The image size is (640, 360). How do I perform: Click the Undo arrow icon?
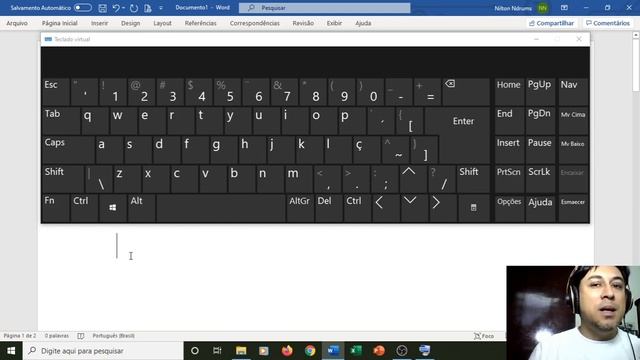tap(116, 8)
